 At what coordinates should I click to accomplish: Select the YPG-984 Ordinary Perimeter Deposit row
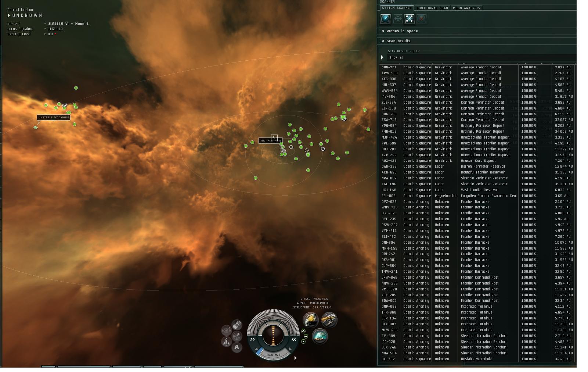pos(477,126)
